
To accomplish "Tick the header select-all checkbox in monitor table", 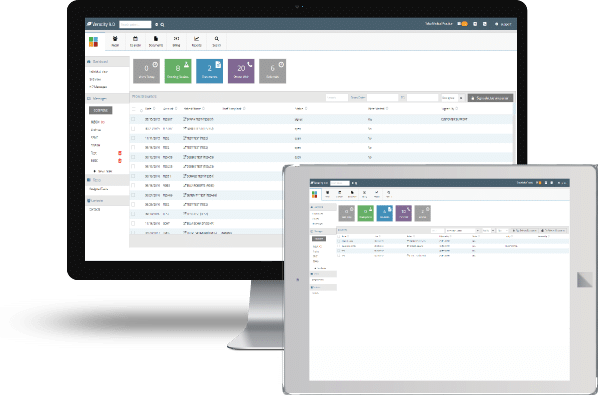I will click(134, 109).
